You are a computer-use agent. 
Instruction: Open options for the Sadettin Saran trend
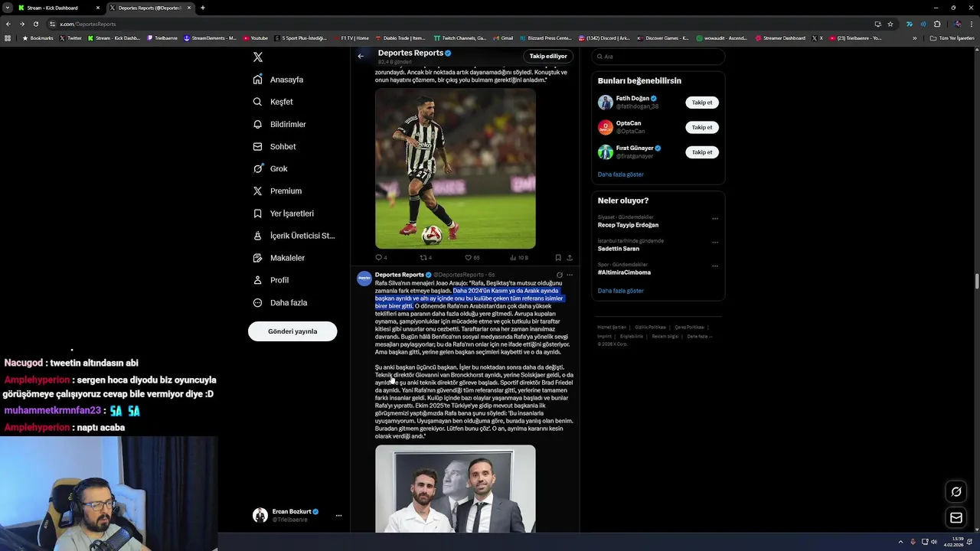tap(715, 243)
